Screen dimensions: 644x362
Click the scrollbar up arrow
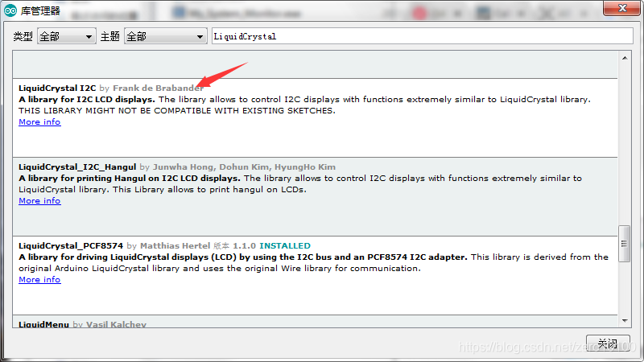click(625, 58)
